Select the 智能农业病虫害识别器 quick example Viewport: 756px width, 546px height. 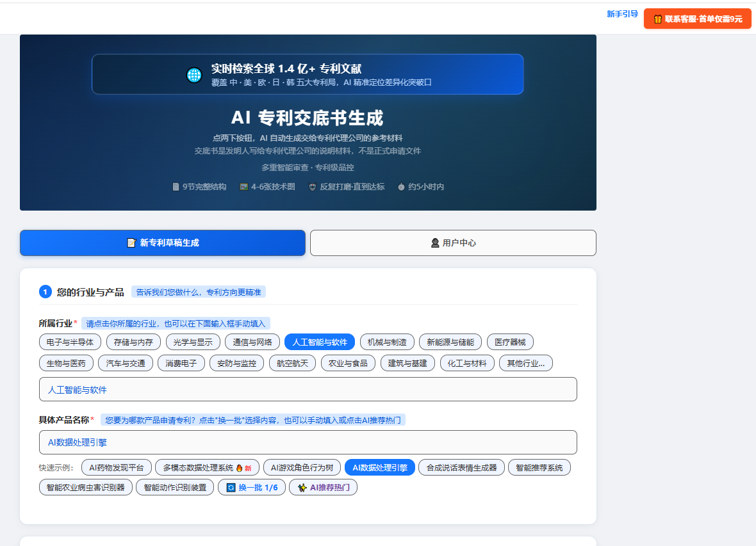(86, 488)
